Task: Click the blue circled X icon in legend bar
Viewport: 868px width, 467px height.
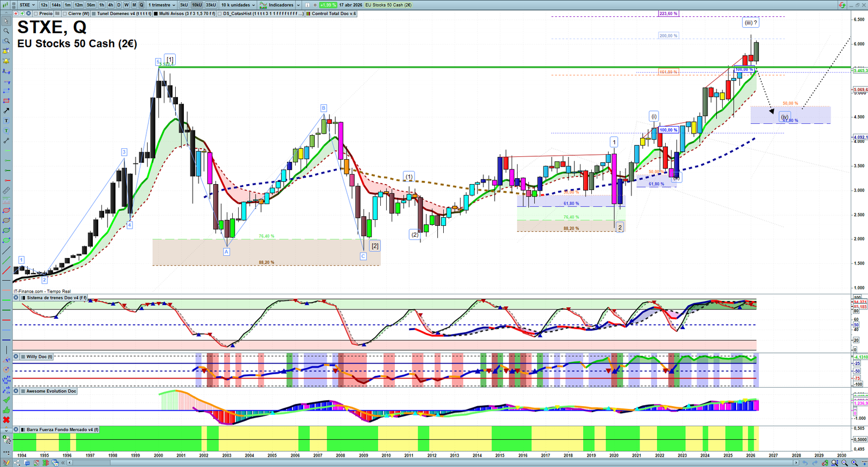Action: click(29, 14)
